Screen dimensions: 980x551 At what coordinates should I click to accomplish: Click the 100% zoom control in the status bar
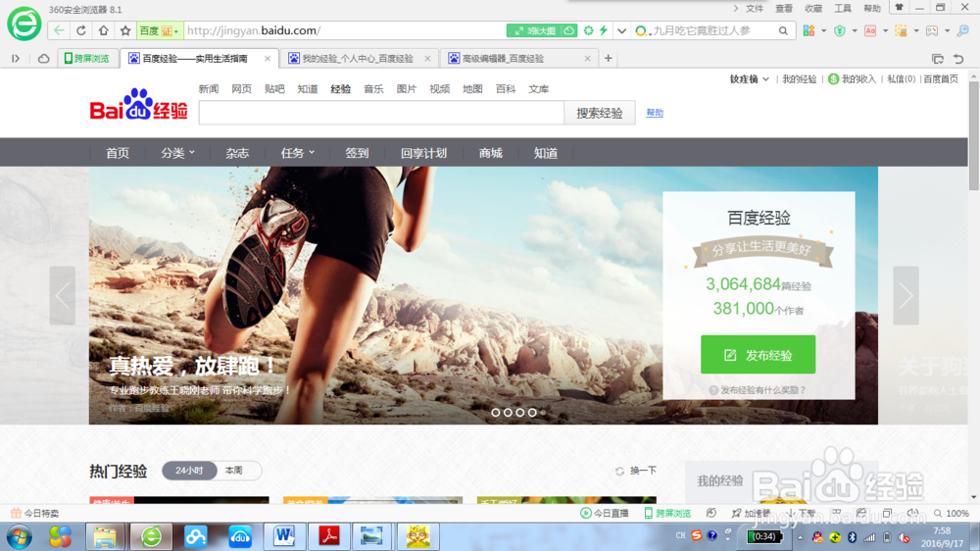[952, 513]
